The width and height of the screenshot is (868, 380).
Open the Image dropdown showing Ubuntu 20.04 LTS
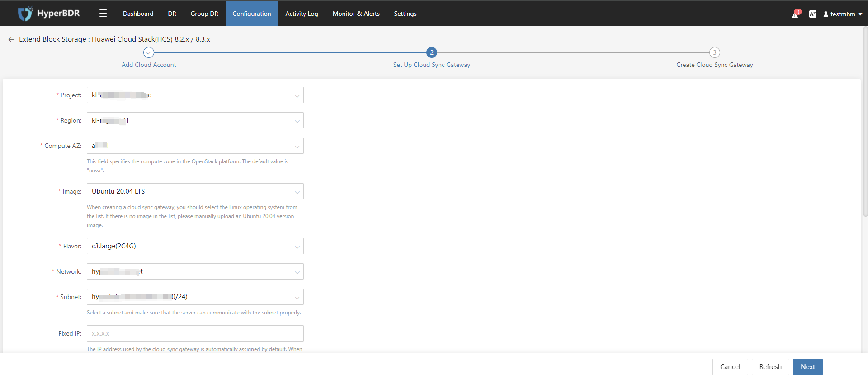(195, 191)
